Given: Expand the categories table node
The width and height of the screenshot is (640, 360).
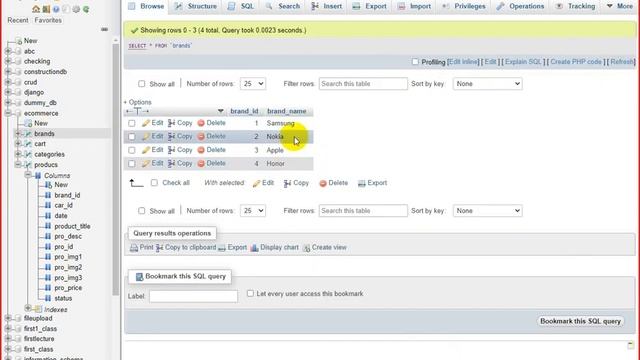Looking at the screenshot, I should [x=18, y=154].
